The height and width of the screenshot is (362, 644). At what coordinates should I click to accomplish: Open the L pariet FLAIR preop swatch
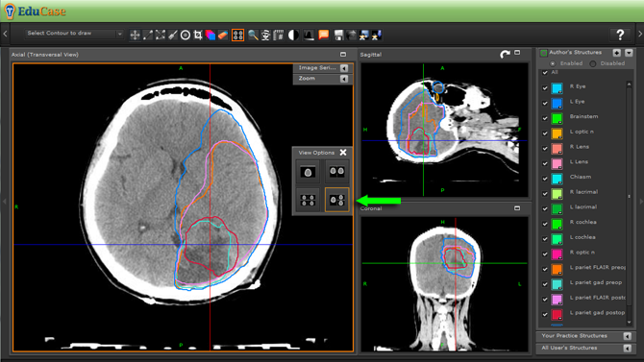557,269
